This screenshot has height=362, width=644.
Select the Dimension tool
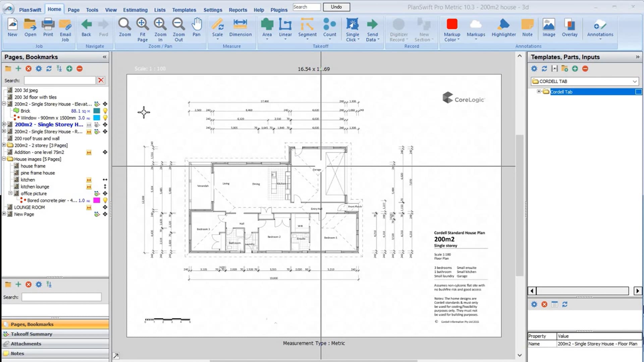tap(240, 28)
